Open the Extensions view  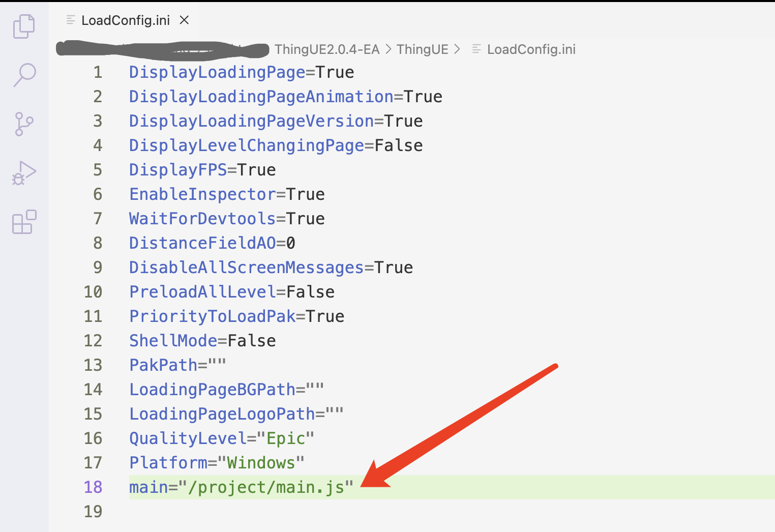click(x=24, y=222)
